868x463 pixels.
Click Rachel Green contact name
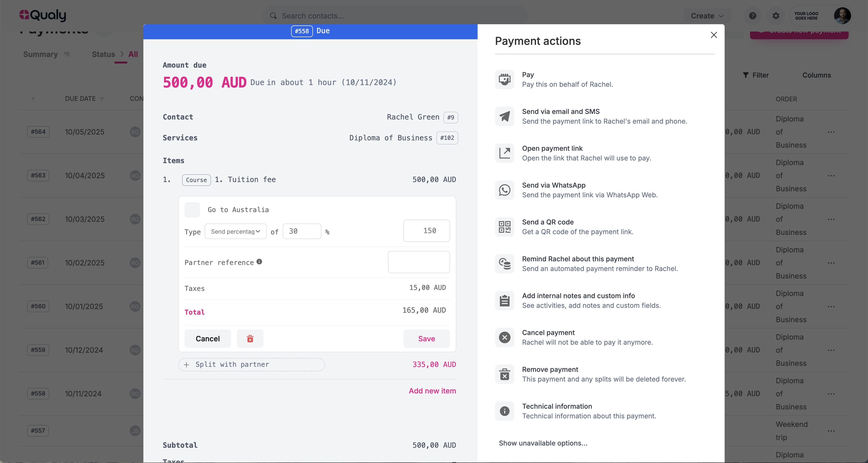[413, 117]
